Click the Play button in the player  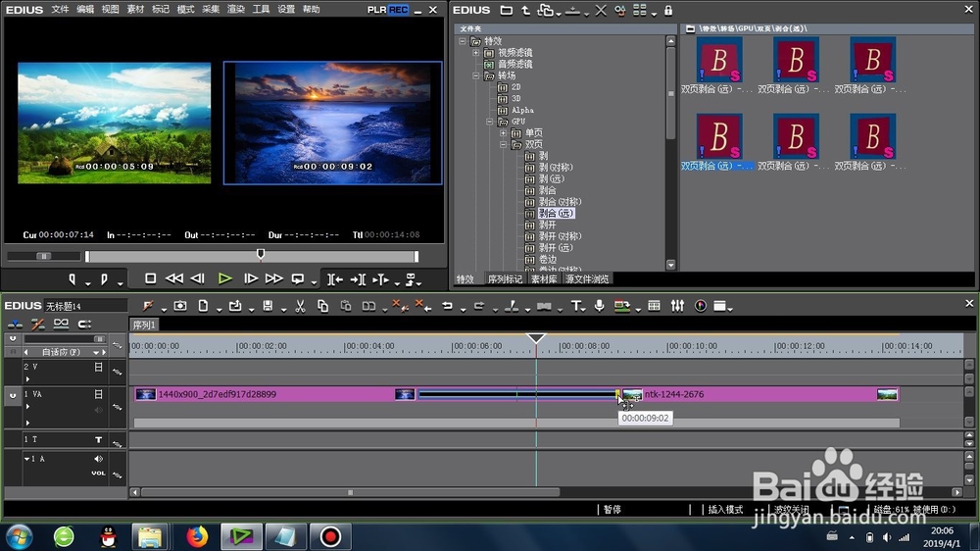(224, 279)
